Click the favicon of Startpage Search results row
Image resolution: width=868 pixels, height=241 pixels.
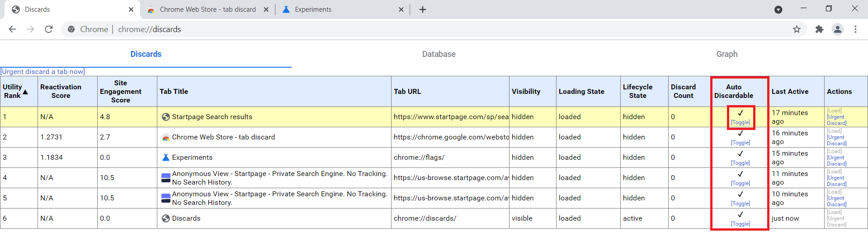click(166, 117)
